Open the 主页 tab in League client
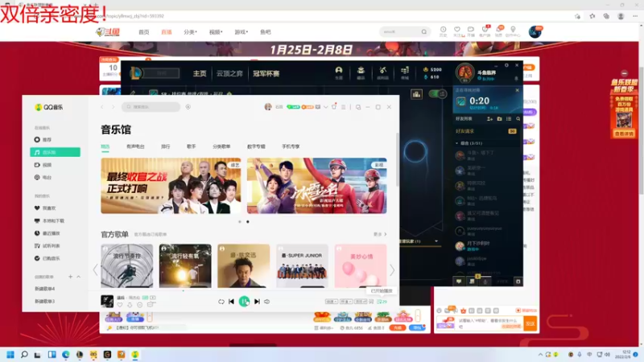The height and width of the screenshot is (362, 644). [x=200, y=73]
